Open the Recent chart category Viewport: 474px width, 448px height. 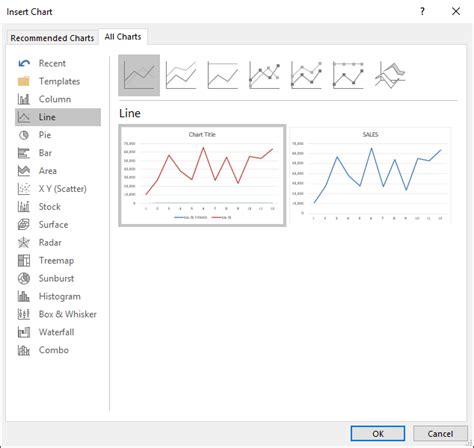[58, 63]
